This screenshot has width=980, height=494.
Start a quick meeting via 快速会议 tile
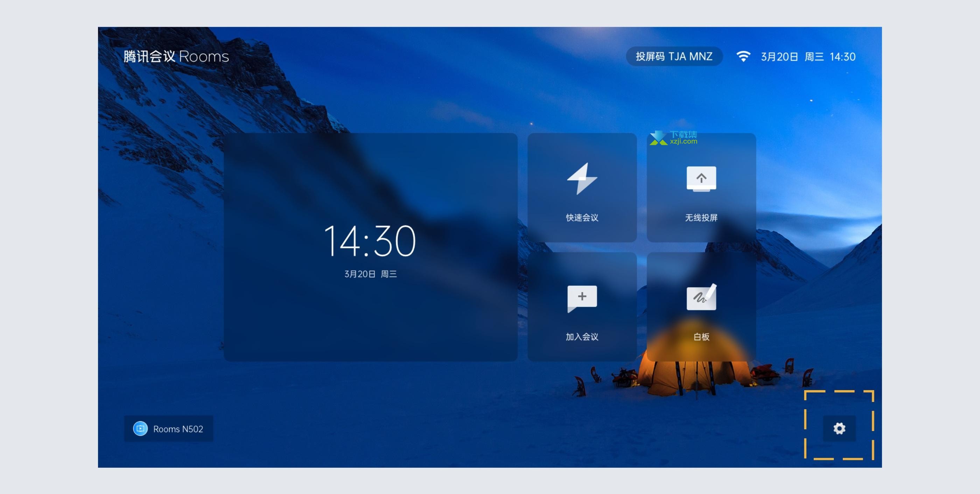point(582,188)
